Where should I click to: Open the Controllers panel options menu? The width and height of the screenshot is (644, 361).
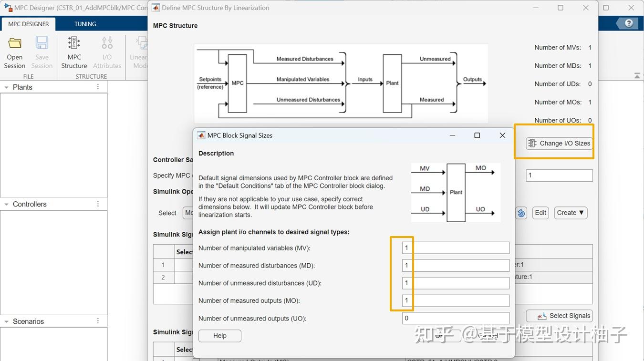[x=98, y=204]
